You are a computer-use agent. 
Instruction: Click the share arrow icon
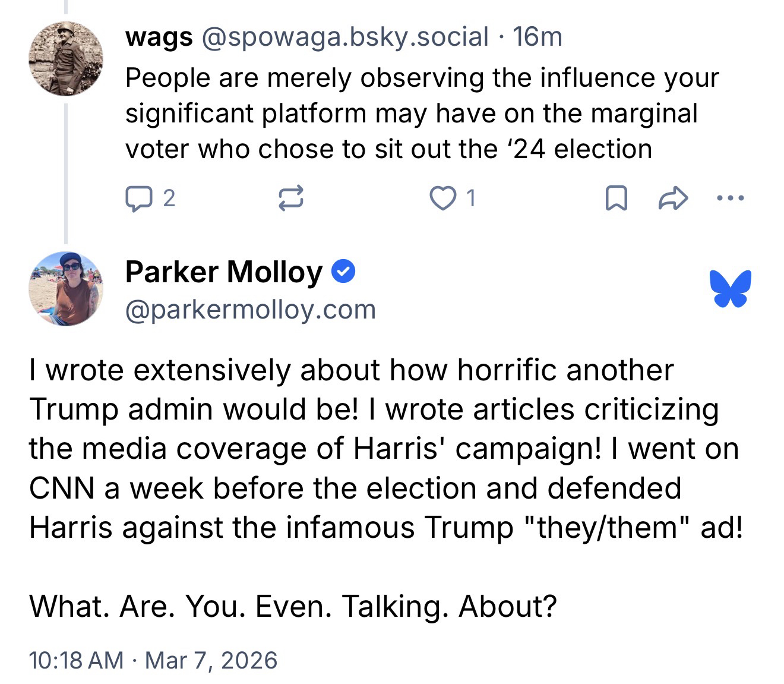[673, 198]
